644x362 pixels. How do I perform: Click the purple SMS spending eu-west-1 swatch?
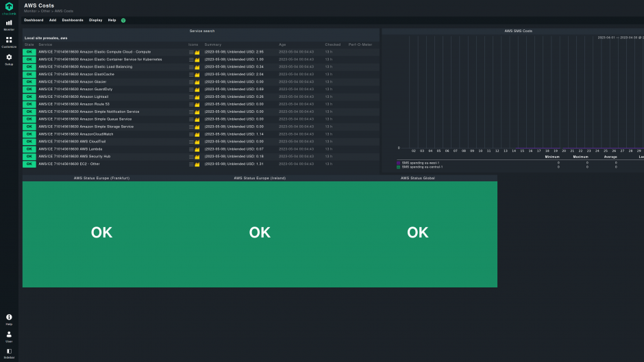pos(399,163)
